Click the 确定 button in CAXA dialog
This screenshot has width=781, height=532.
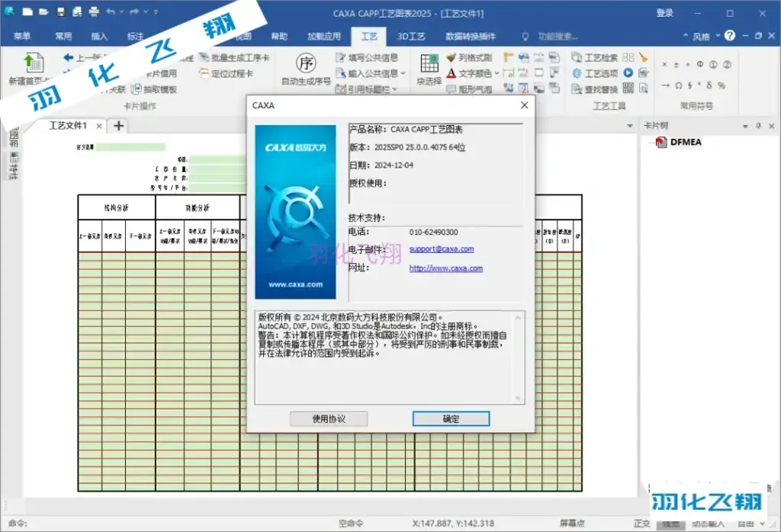click(451, 419)
